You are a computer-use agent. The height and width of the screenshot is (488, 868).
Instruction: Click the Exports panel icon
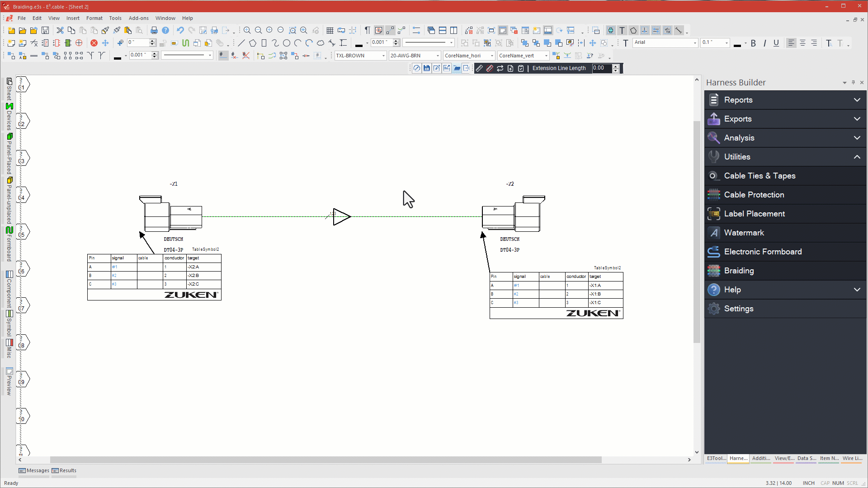click(713, 118)
